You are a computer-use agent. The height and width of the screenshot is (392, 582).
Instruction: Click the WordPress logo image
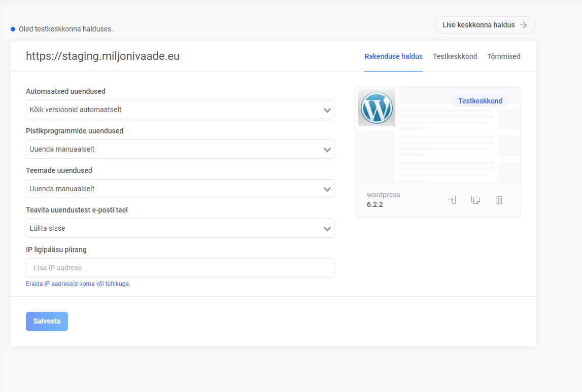[x=376, y=108]
